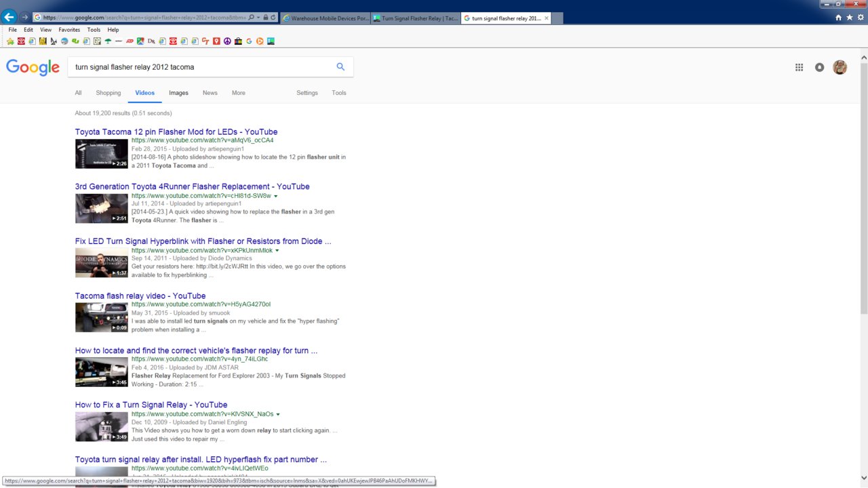Open the Help menu
This screenshot has height=488, width=868.
(x=113, y=30)
